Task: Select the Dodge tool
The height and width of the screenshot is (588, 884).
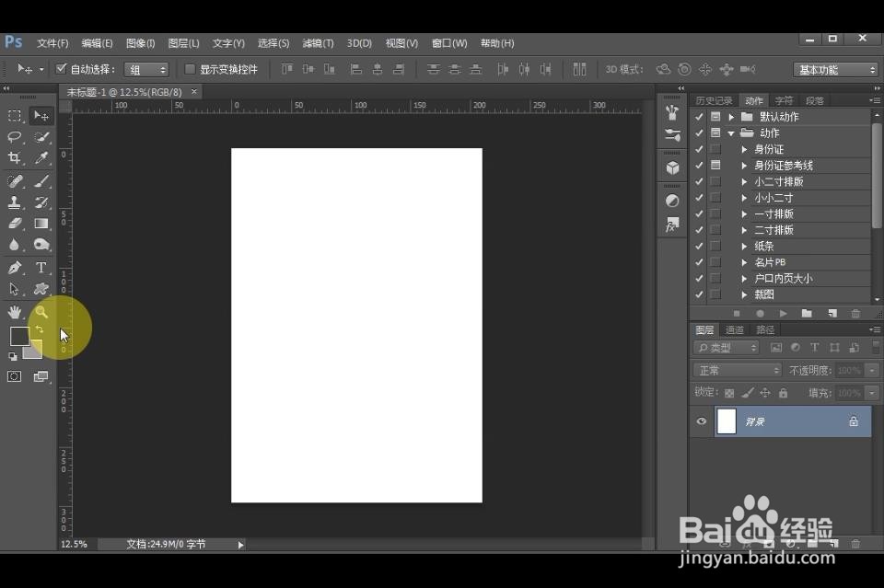Action: [41, 245]
